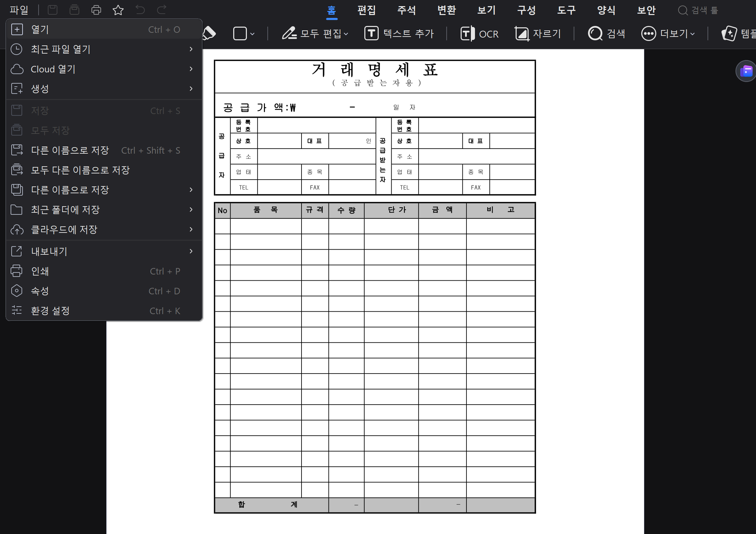Click the 수량 column header
This screenshot has width=756, height=534.
(x=346, y=210)
